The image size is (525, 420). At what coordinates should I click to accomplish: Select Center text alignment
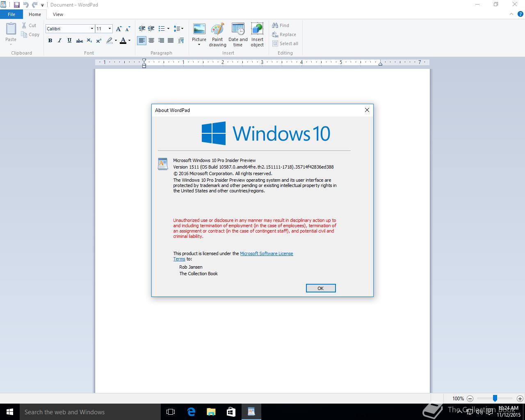pyautogui.click(x=151, y=40)
